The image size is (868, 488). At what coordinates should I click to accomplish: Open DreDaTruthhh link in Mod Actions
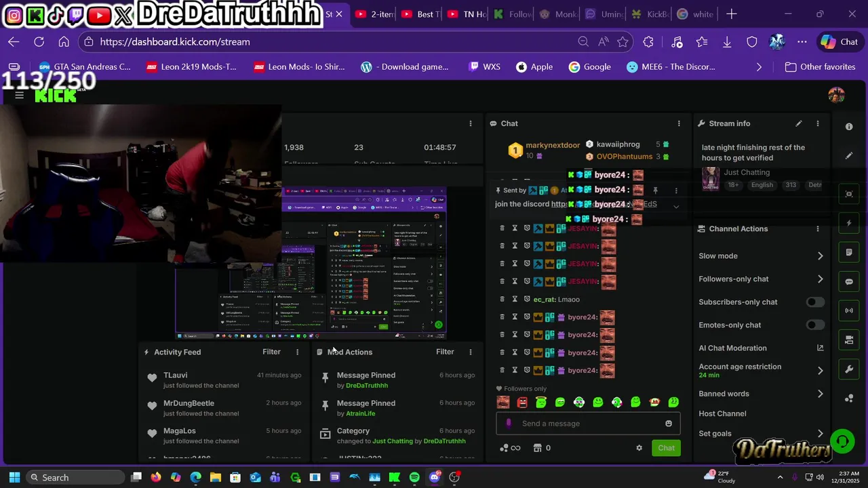pyautogui.click(x=367, y=386)
